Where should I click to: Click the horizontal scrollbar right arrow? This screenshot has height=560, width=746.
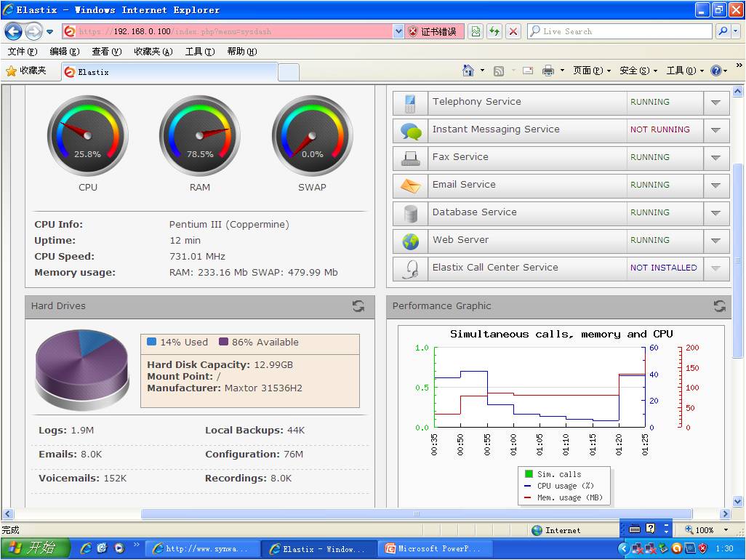click(x=725, y=513)
